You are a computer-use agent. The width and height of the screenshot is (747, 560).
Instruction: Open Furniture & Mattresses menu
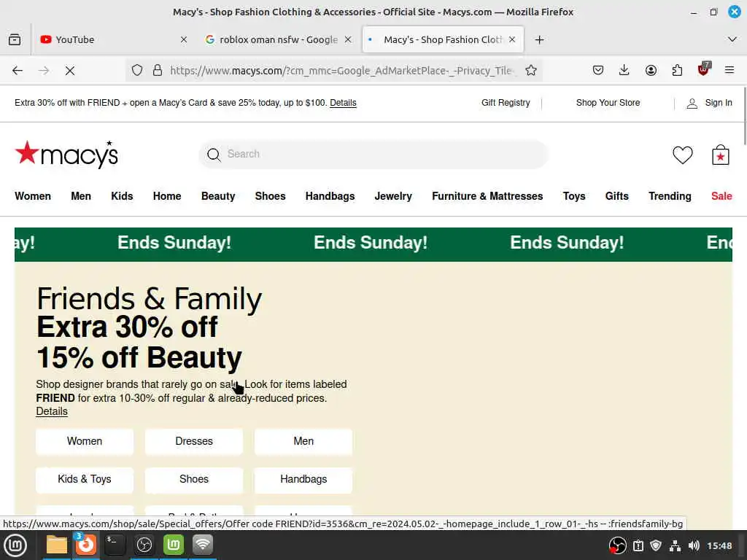point(487,196)
